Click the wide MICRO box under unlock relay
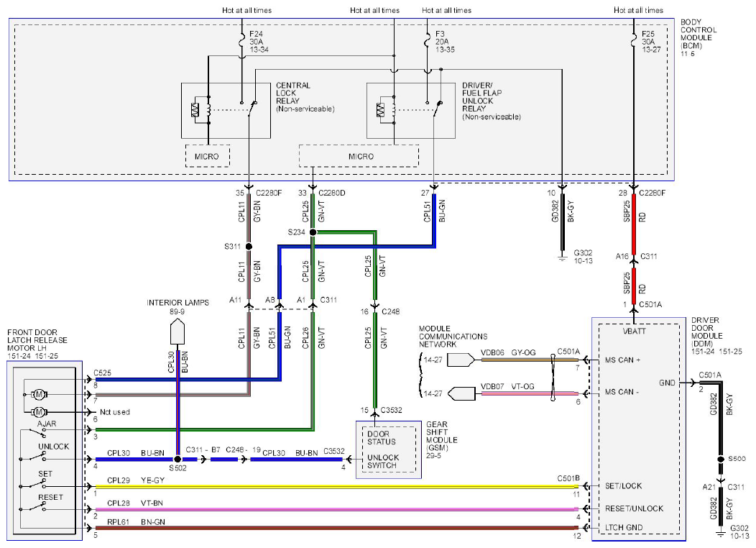The image size is (756, 548). pyautogui.click(x=359, y=156)
